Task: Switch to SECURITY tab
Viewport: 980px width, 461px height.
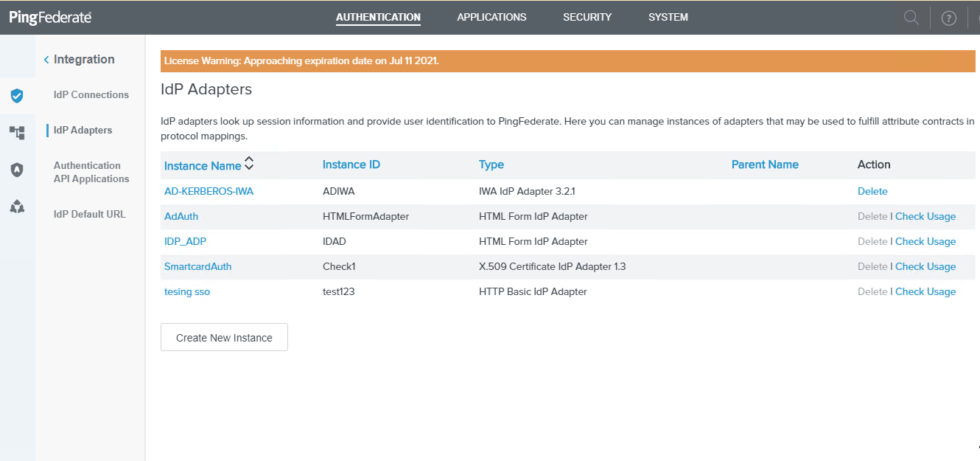Action: point(587,17)
